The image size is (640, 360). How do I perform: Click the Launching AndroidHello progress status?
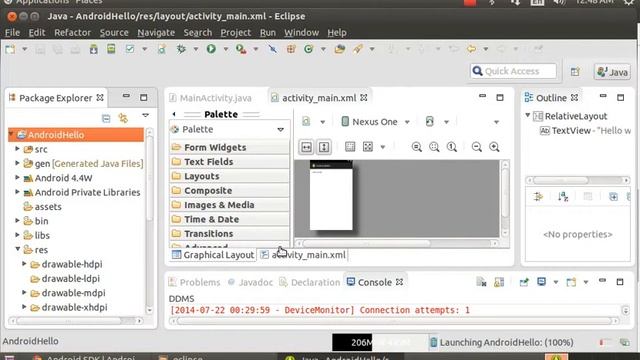[x=502, y=342]
